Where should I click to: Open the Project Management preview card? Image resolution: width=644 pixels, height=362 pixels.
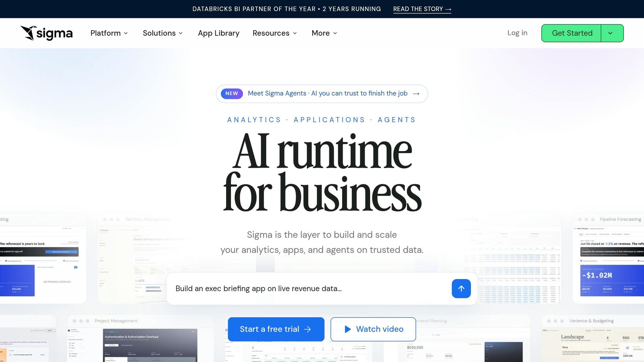point(141,338)
